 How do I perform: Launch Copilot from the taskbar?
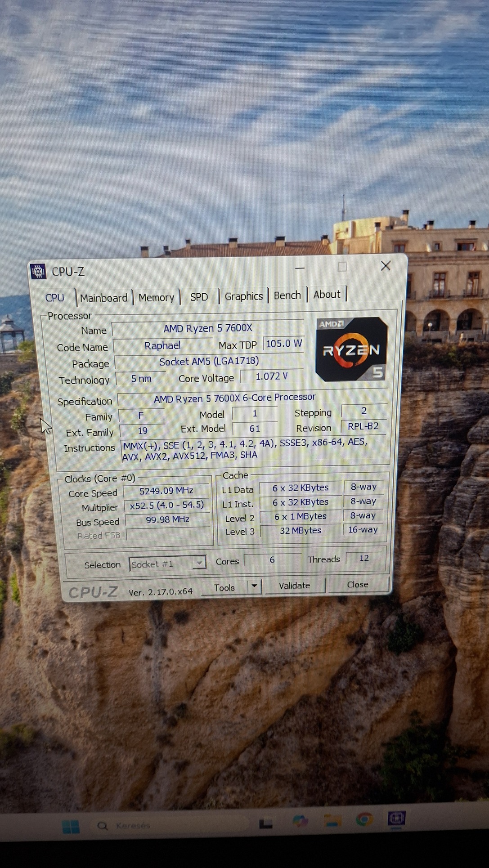[x=300, y=822]
